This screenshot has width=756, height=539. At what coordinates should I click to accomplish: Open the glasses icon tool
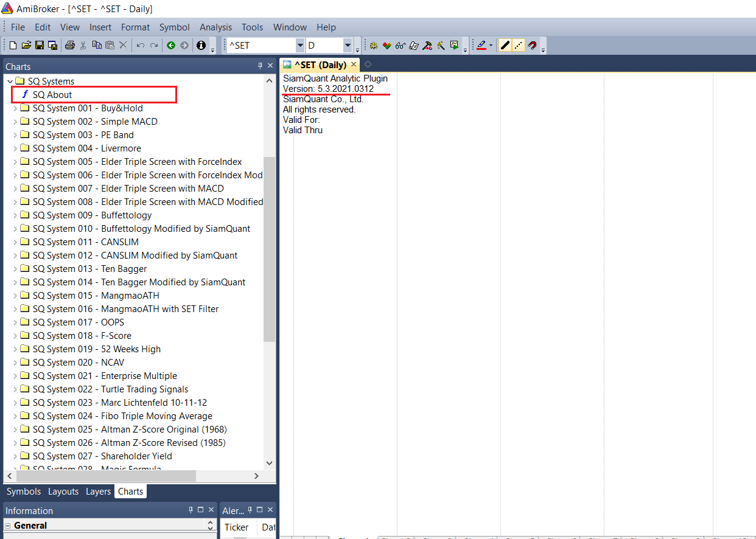tap(400, 46)
